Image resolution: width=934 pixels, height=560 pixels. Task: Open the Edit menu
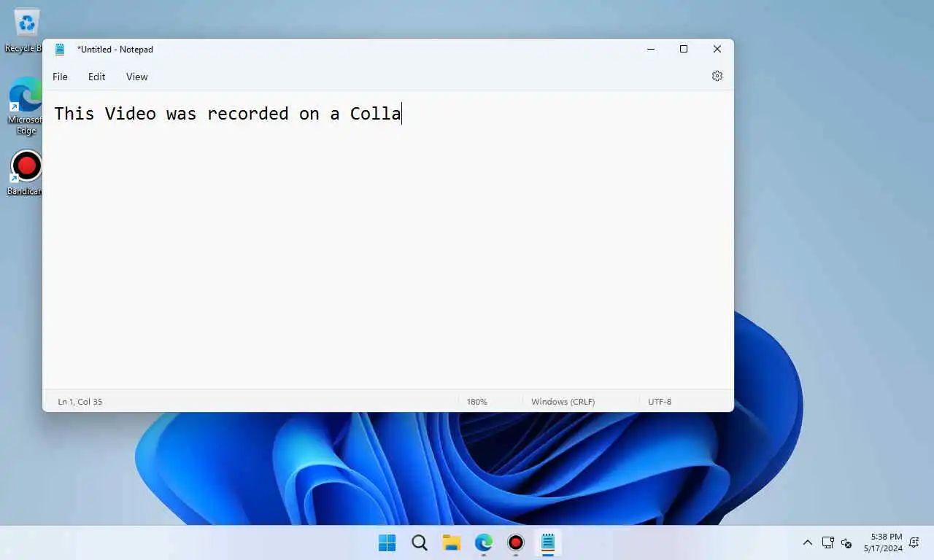pyautogui.click(x=96, y=77)
